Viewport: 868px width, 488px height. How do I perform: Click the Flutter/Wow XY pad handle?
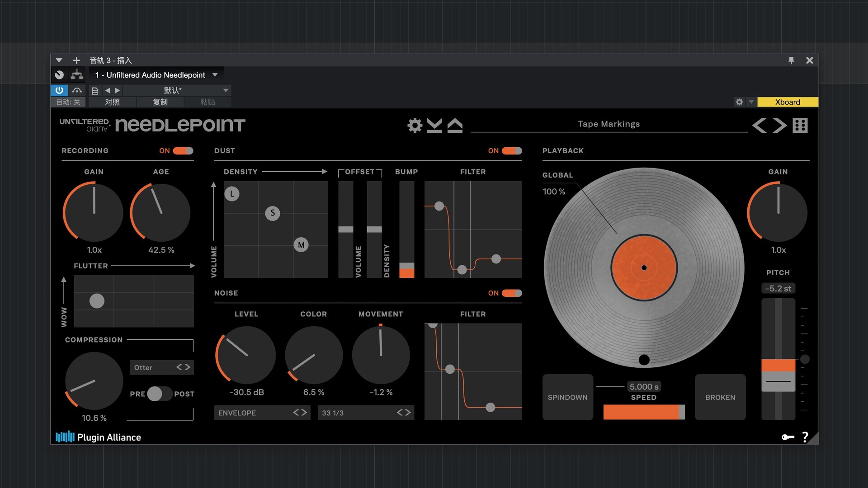tap(97, 301)
